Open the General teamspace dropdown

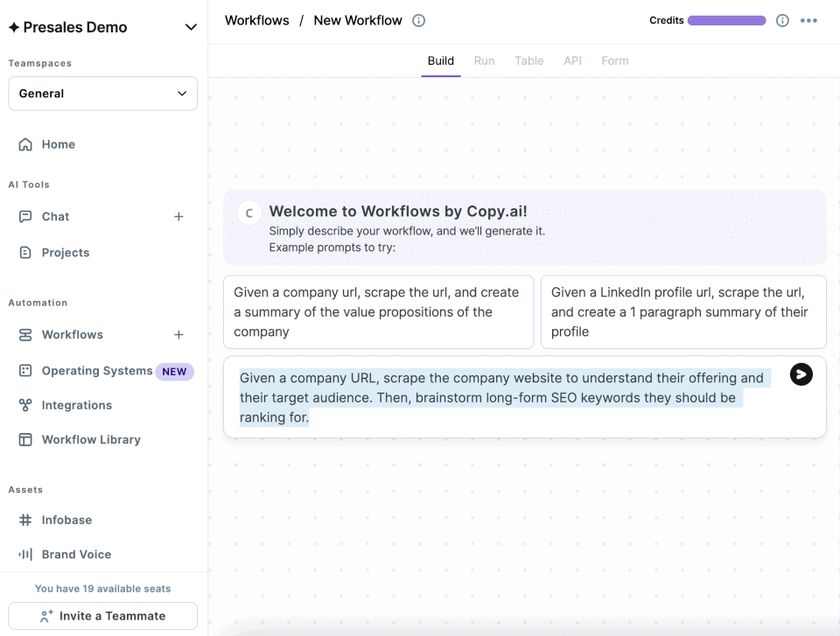(x=103, y=94)
